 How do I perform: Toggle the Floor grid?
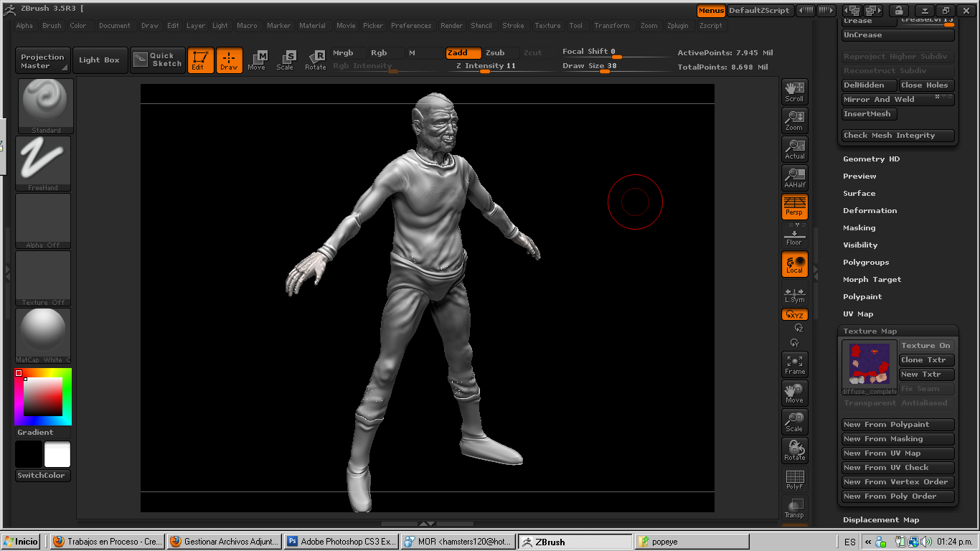tap(794, 235)
